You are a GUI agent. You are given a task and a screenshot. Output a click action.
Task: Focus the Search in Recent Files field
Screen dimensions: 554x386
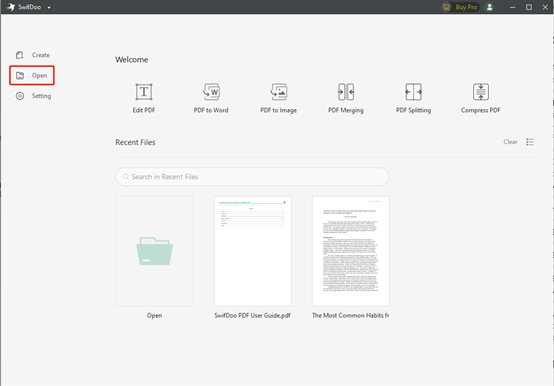tap(252, 177)
